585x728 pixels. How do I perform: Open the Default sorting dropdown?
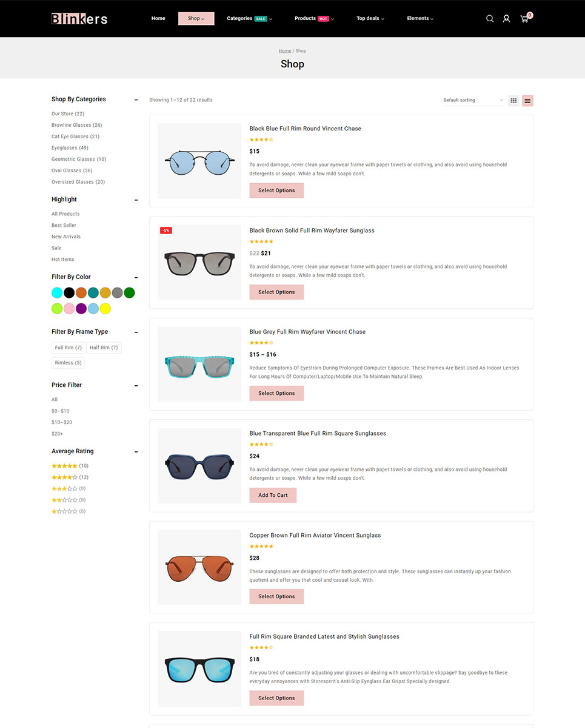click(473, 100)
